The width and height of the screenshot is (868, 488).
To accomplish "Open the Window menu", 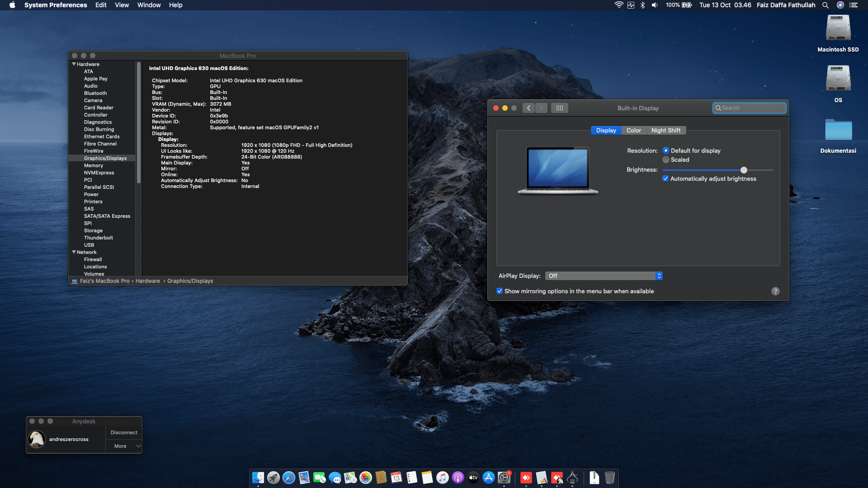I will (x=149, y=5).
